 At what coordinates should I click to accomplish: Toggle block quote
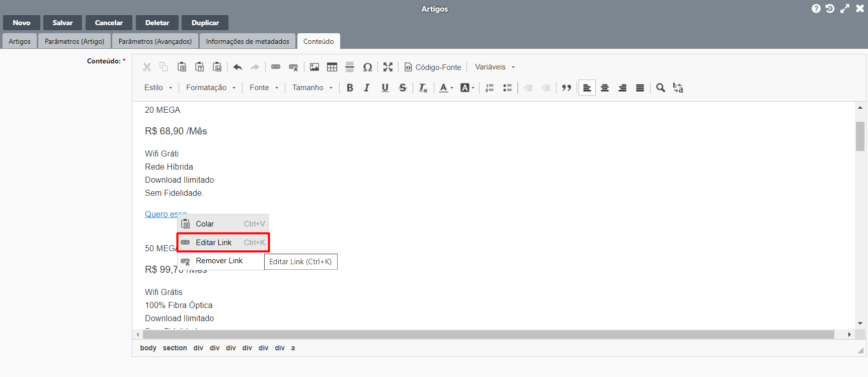pos(567,88)
